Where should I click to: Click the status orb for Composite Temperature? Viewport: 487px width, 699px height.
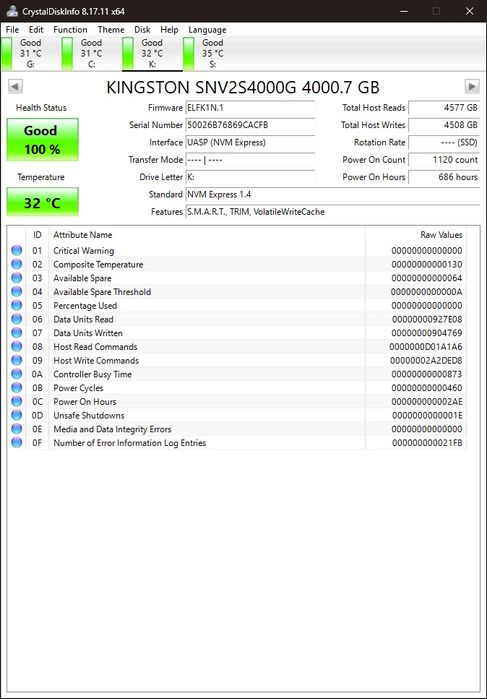tap(17, 264)
